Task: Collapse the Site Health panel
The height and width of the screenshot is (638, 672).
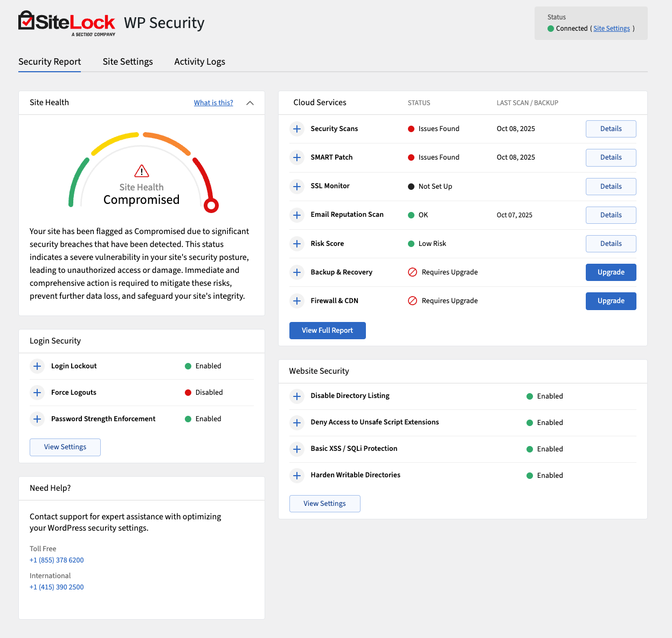Action: coord(250,102)
